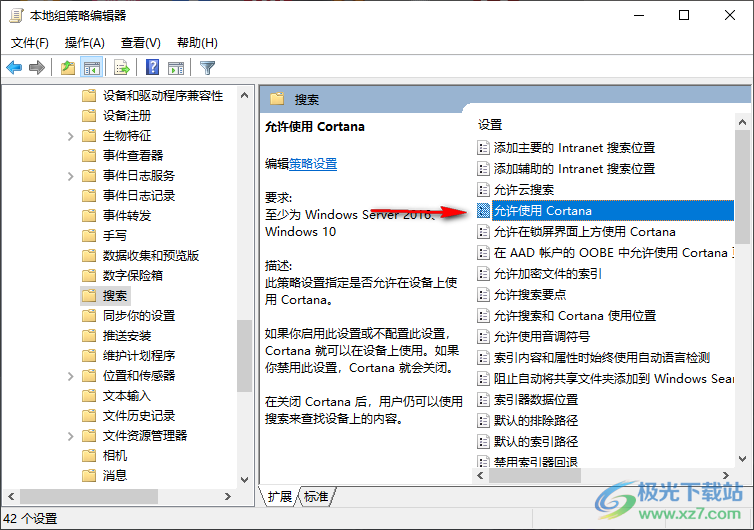Click the 允许云搜索 policy icon
Viewport: 754px width, 530px height.
coord(483,189)
